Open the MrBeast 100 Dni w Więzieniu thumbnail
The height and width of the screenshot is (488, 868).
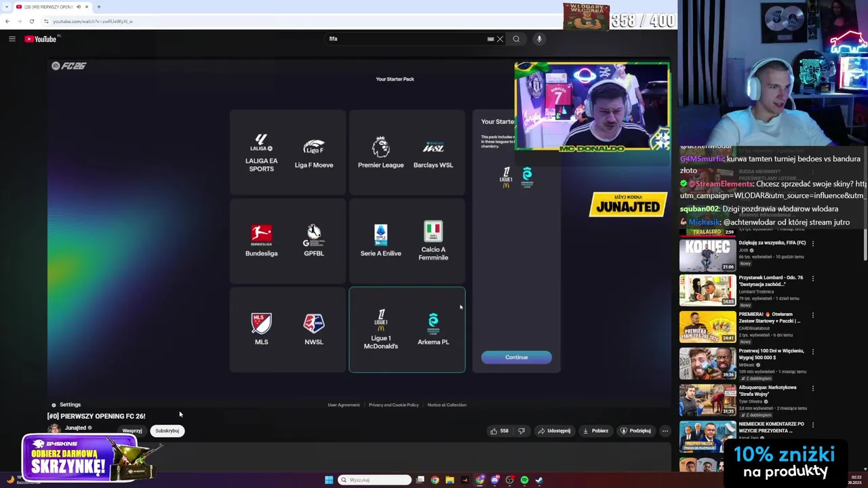point(707,363)
